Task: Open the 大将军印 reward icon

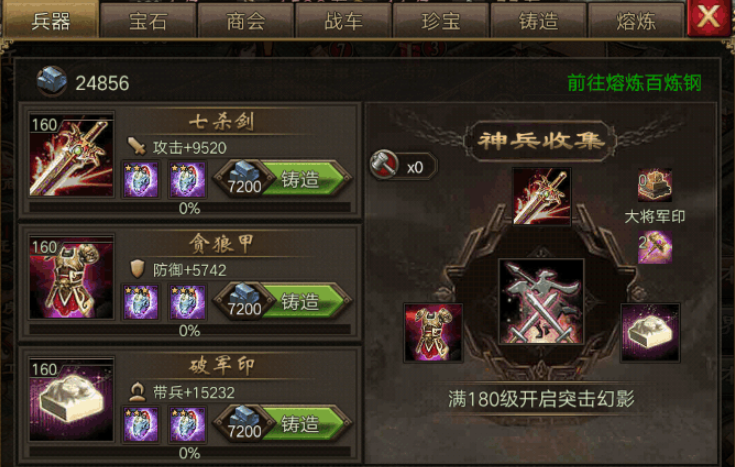Action: (655, 186)
